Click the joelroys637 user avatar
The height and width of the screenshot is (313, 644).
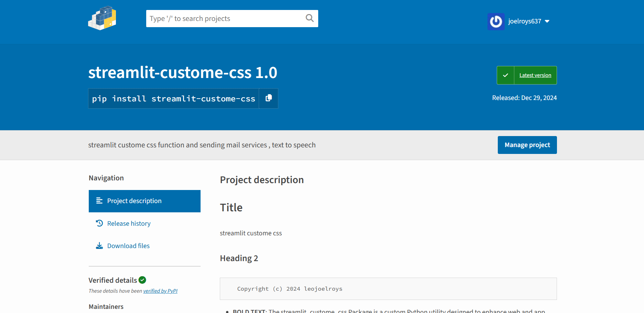(x=496, y=21)
